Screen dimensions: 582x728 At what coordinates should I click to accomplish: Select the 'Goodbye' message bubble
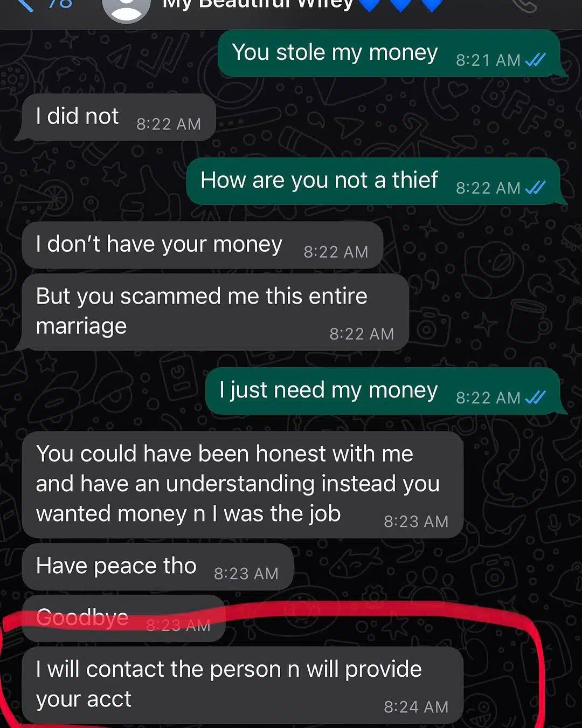[x=123, y=619]
